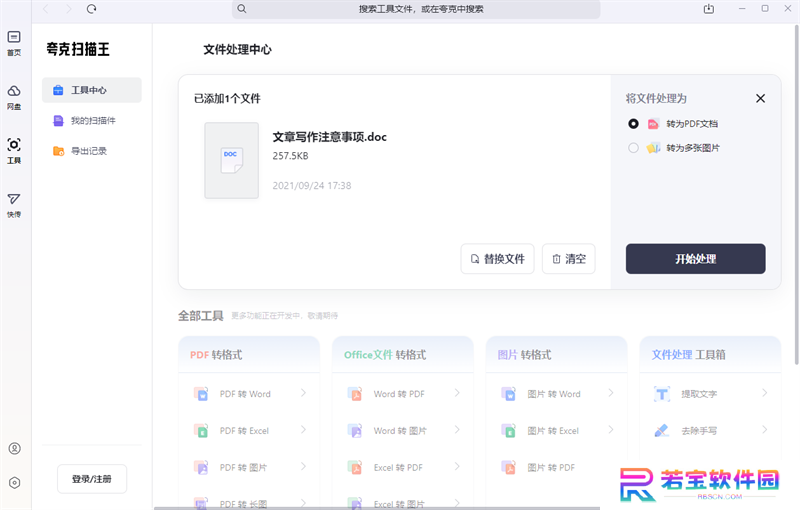The width and height of the screenshot is (800, 510).
Task: Click the 图片 转 PDF icon
Action: coord(509,467)
